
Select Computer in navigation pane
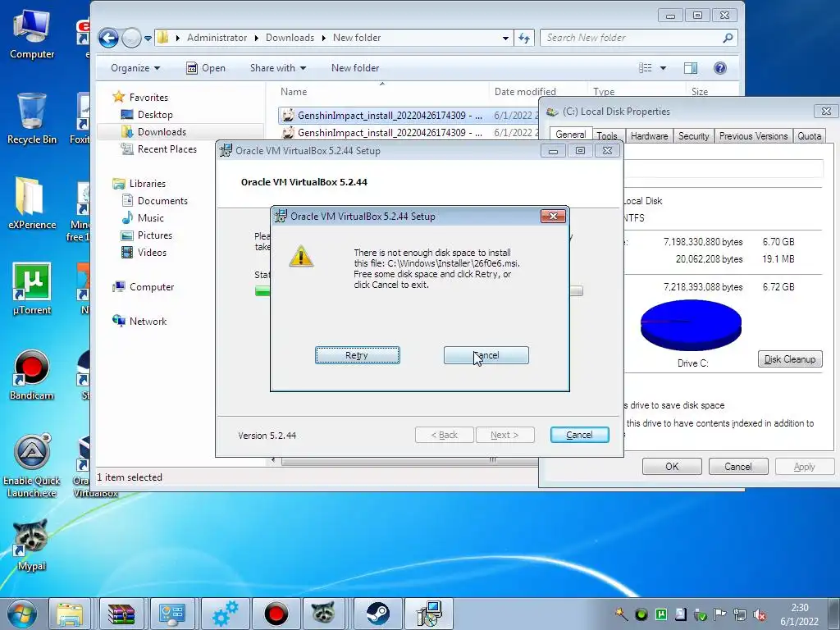point(152,287)
